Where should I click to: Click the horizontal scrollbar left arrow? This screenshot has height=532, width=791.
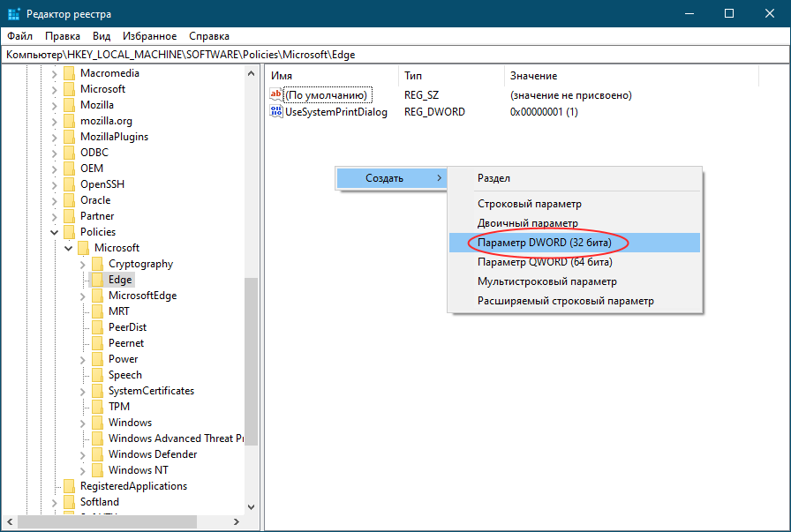[10, 522]
